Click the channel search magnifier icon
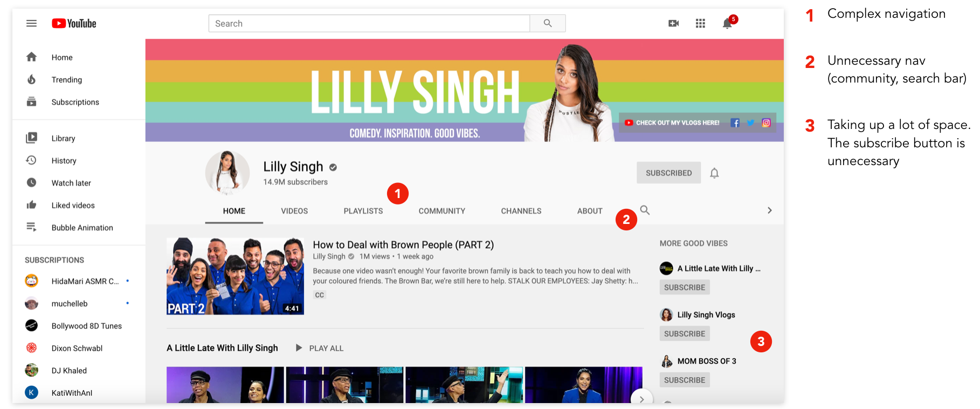This screenshot has height=409, width=980. click(645, 210)
